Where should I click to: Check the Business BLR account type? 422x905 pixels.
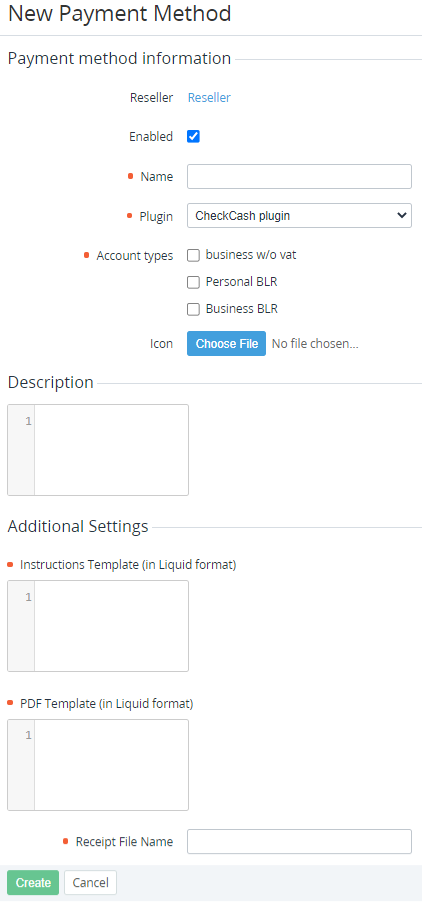[x=193, y=309]
